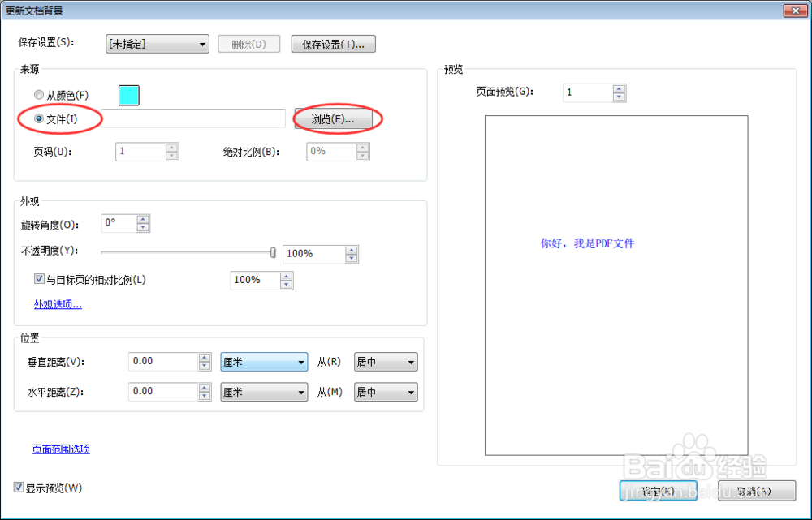
Task: Increase 水平距离(Z) with the up arrow
Action: coord(205,388)
